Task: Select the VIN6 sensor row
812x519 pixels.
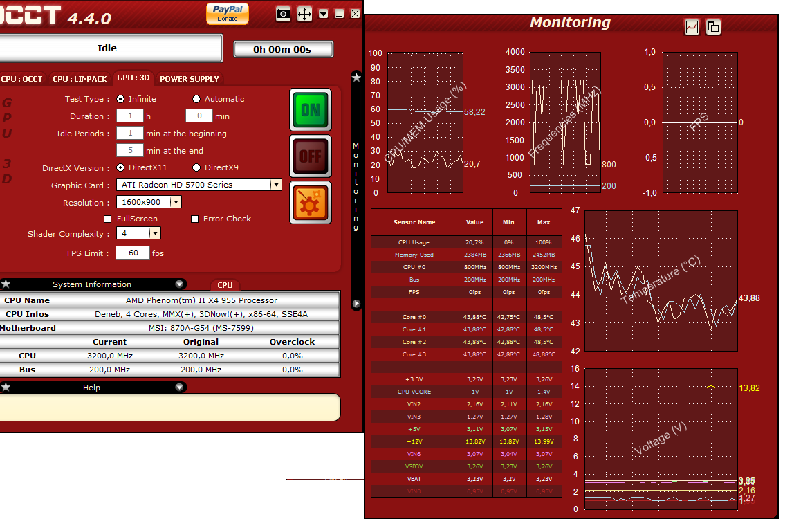Action: click(x=466, y=454)
